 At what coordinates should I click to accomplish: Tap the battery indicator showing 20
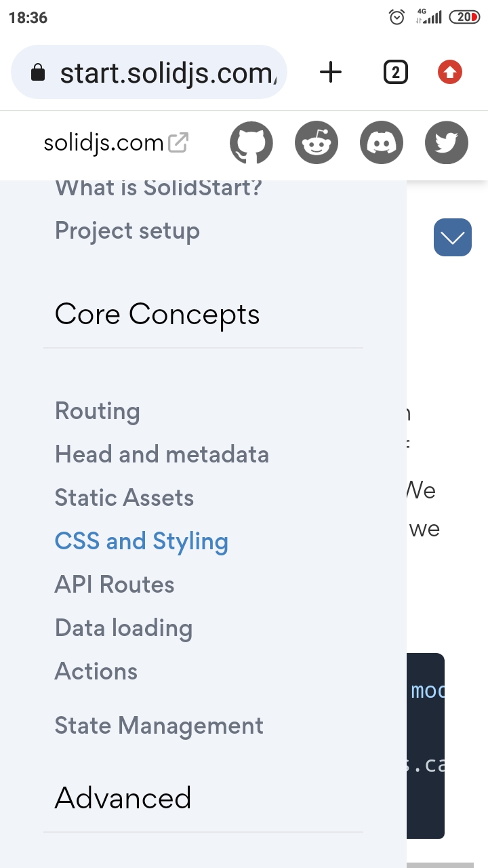[465, 16]
